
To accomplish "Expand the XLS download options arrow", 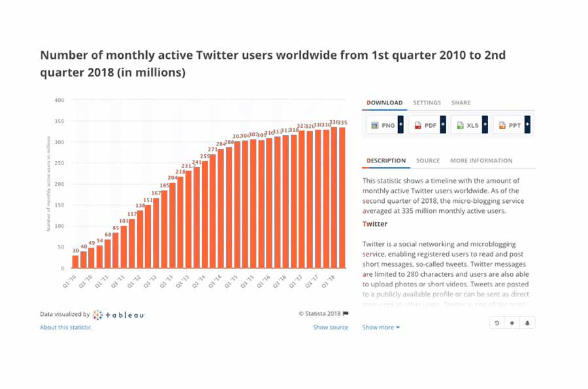I will tap(485, 125).
